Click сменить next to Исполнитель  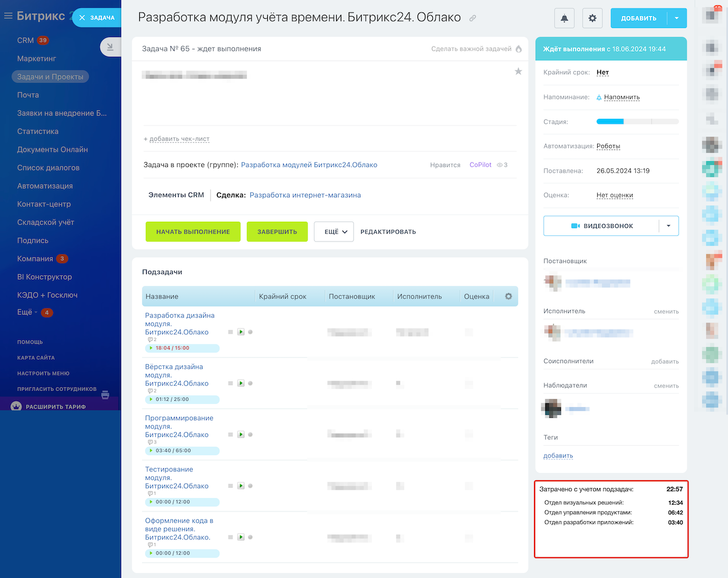(x=667, y=311)
